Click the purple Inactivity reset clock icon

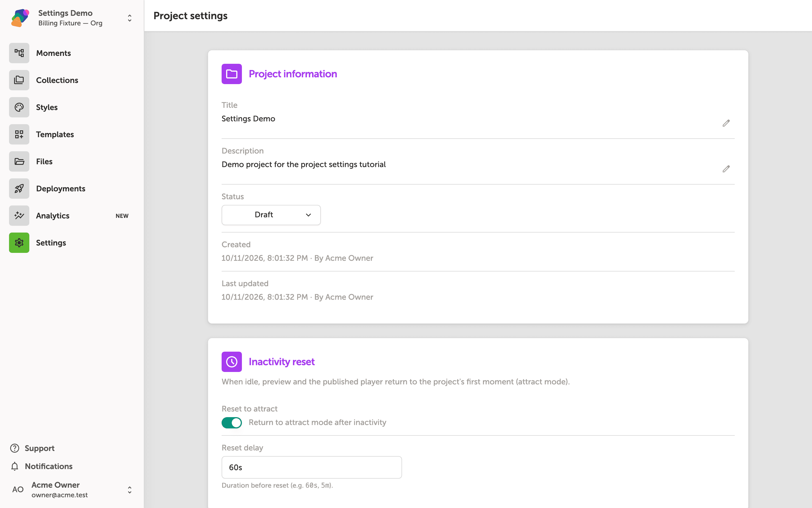[231, 362]
